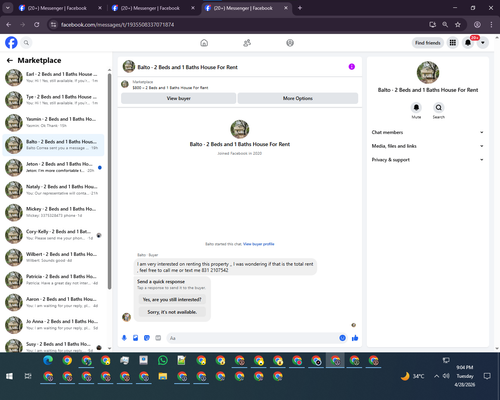Go to the Home feed icon

tap(204, 43)
